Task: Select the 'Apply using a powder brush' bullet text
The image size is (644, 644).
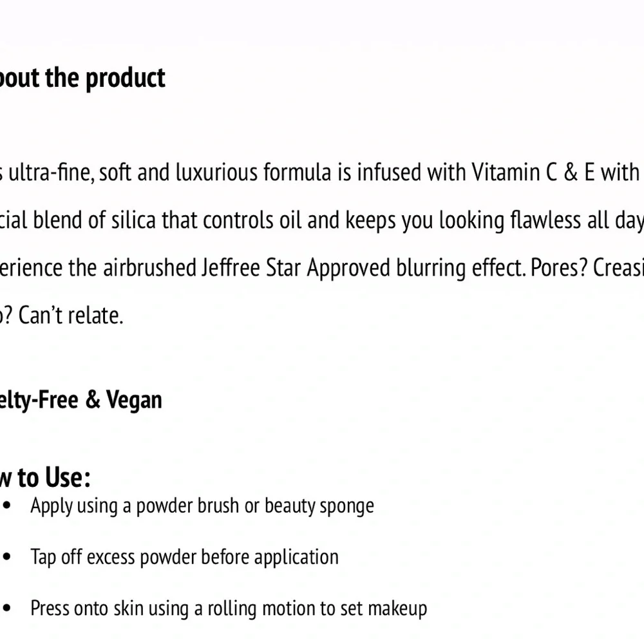Action: click(x=135, y=506)
